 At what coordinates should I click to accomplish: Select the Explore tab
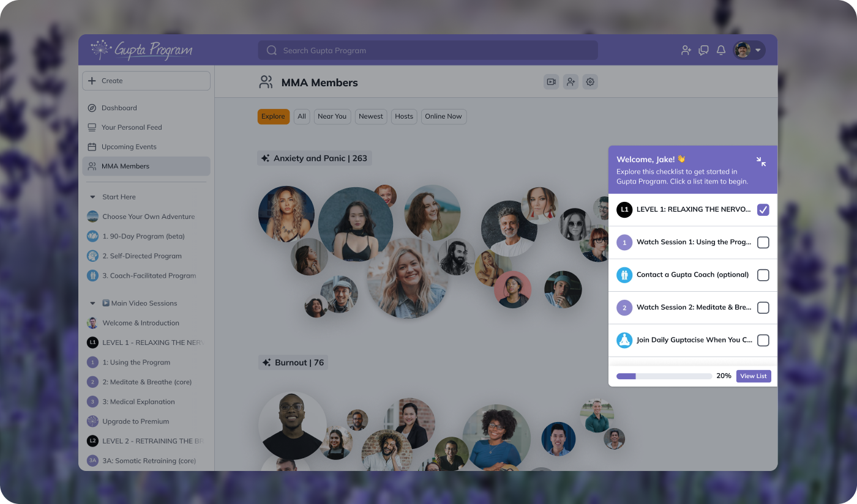coord(273,117)
